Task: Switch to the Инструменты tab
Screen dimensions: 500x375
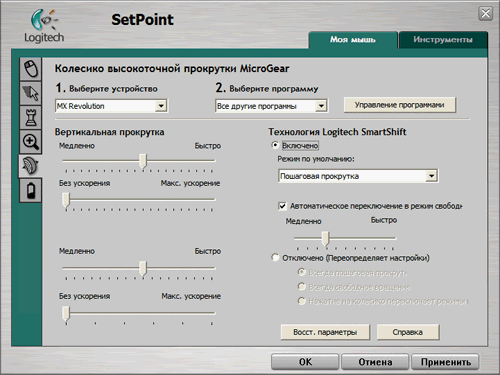Action: [x=443, y=40]
